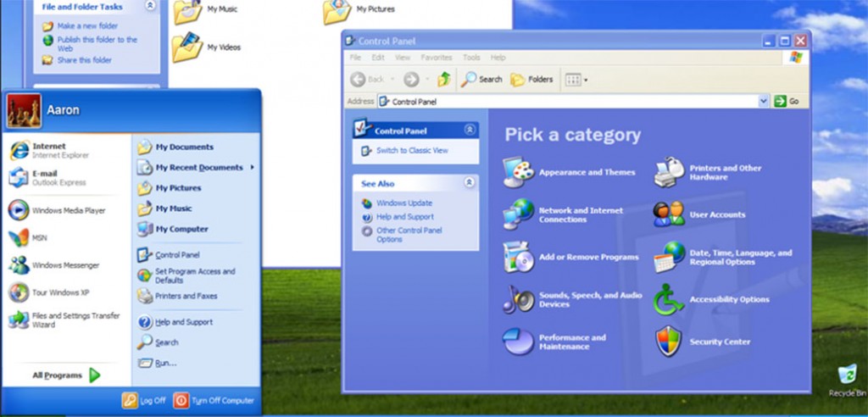Open Appearance and Themes category icon
The height and width of the screenshot is (417, 868).
(x=519, y=172)
